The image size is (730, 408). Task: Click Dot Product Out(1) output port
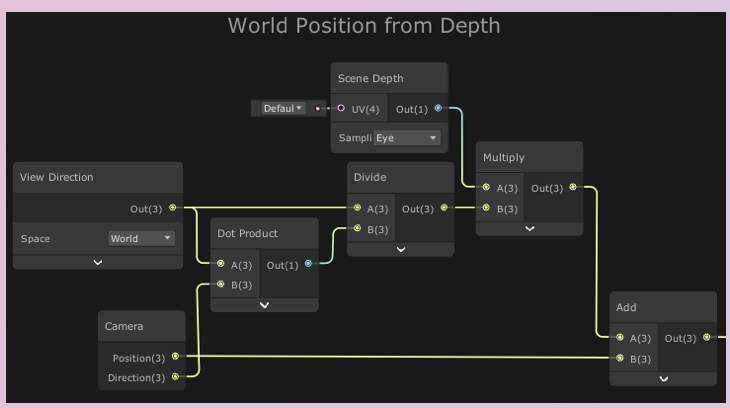pos(308,264)
